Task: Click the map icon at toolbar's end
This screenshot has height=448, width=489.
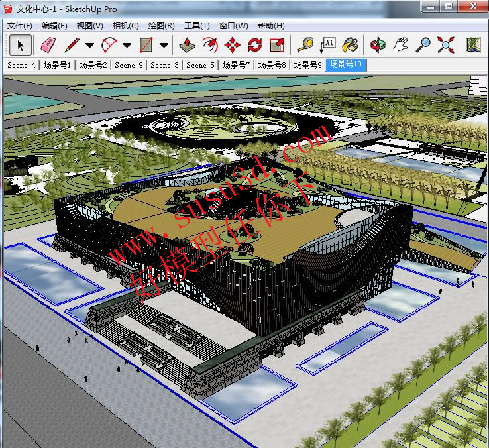Action: click(473, 45)
